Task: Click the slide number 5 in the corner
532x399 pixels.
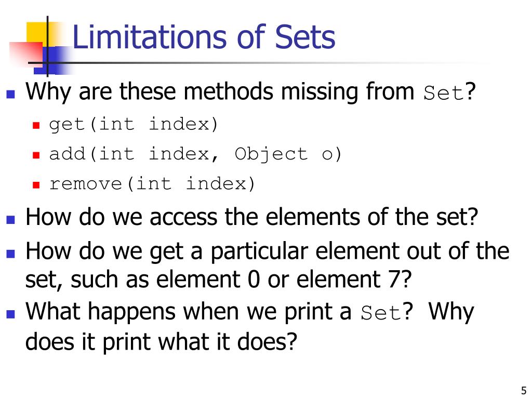Action: 524,391
